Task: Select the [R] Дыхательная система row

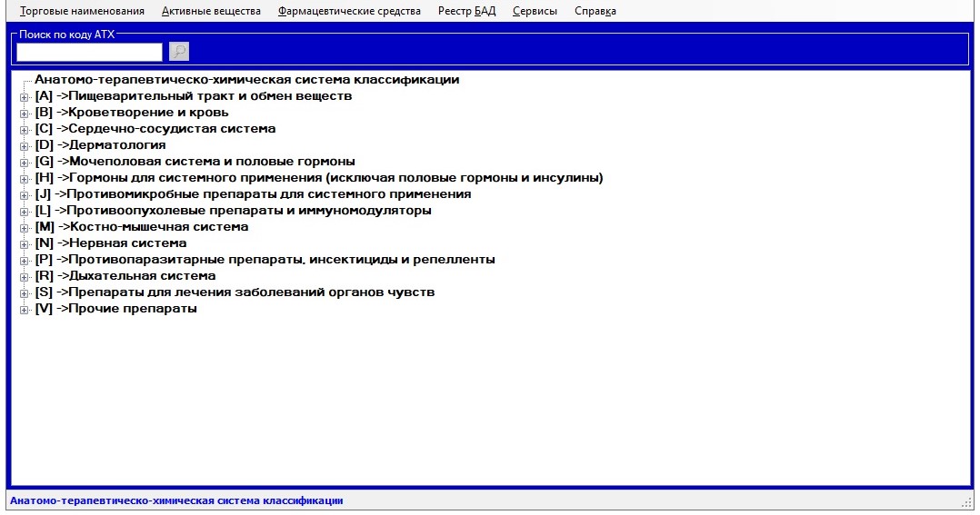Action: [125, 276]
